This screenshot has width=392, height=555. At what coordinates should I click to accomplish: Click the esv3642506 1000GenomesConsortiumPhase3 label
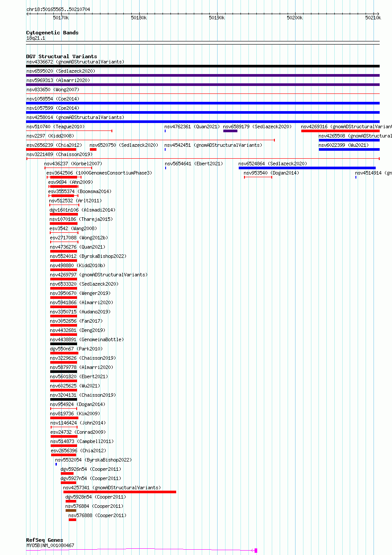click(x=99, y=173)
